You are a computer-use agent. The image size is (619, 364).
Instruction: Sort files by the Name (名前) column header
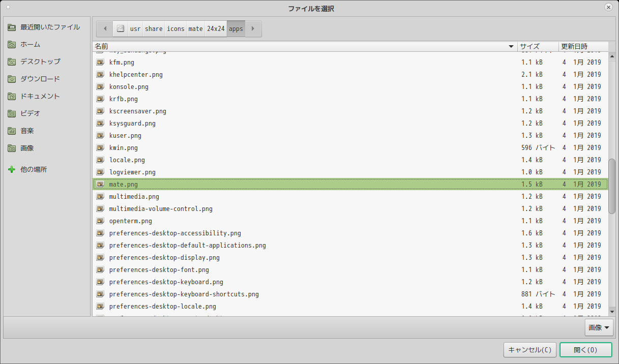(305, 47)
